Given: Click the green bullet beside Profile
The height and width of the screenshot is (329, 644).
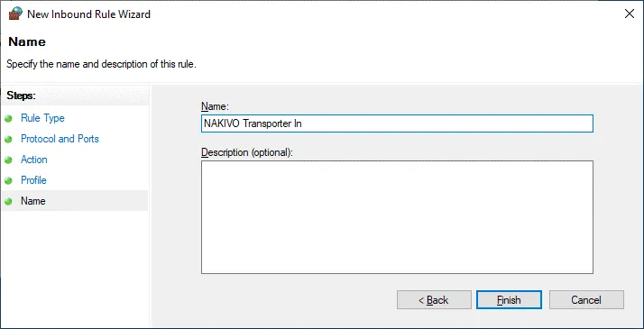Looking at the screenshot, I should (x=8, y=181).
